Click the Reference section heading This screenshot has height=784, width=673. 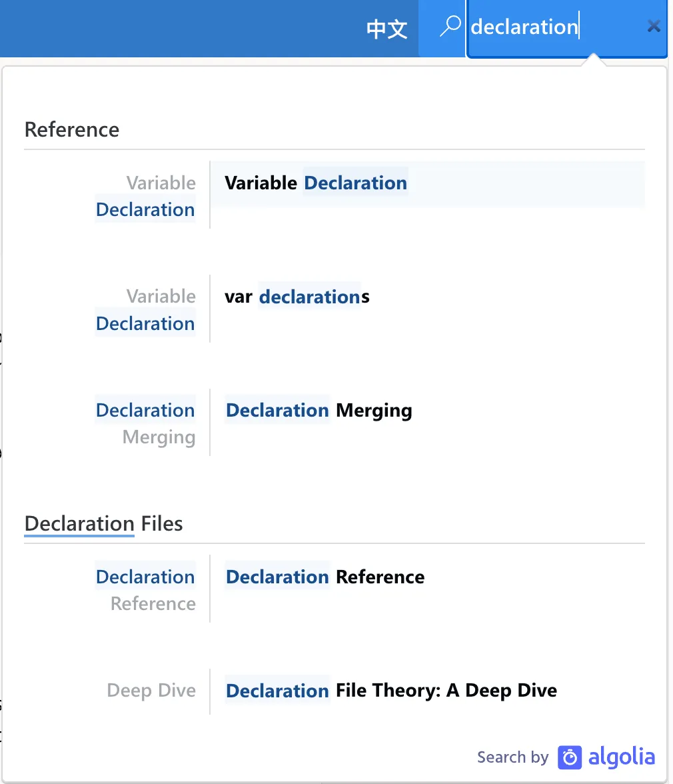72,129
